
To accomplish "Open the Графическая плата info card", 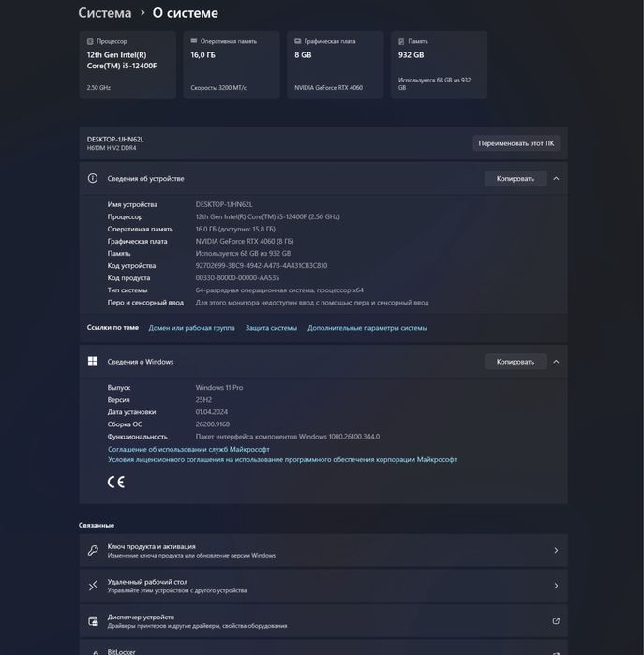I will [336, 65].
